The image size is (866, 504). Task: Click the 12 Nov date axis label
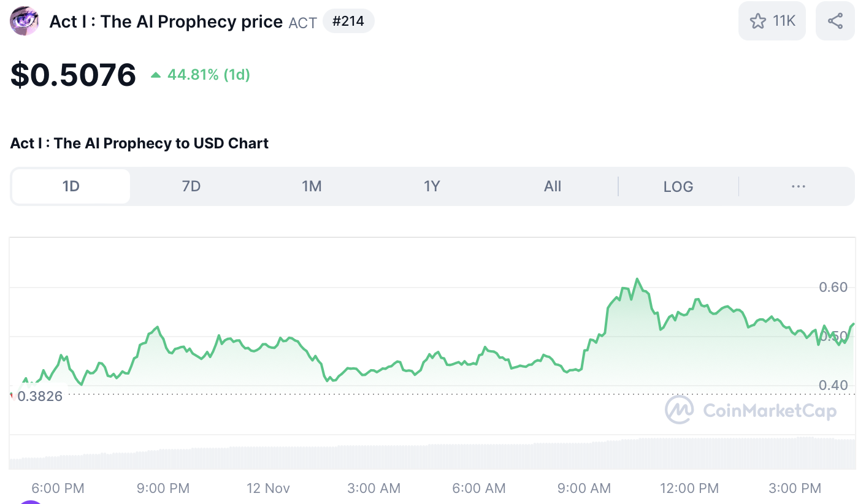click(268, 489)
